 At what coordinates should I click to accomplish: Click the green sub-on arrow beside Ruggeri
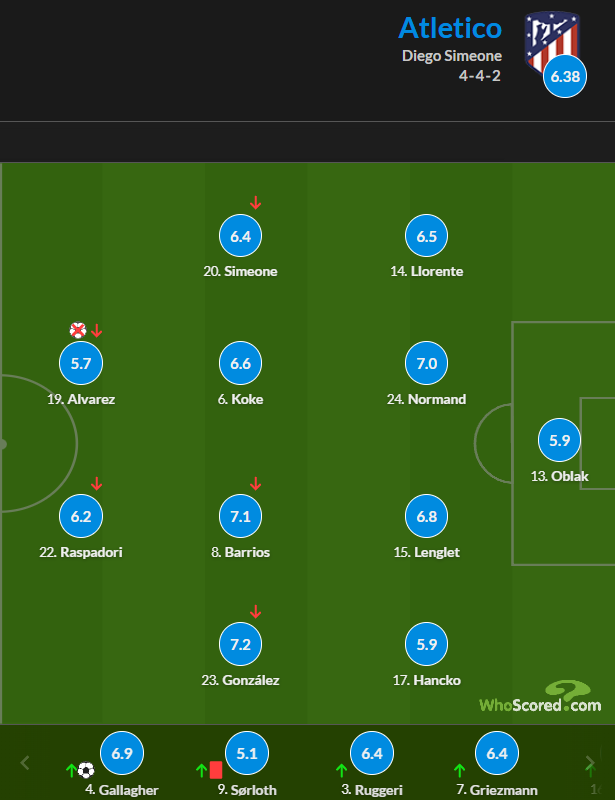point(341,770)
